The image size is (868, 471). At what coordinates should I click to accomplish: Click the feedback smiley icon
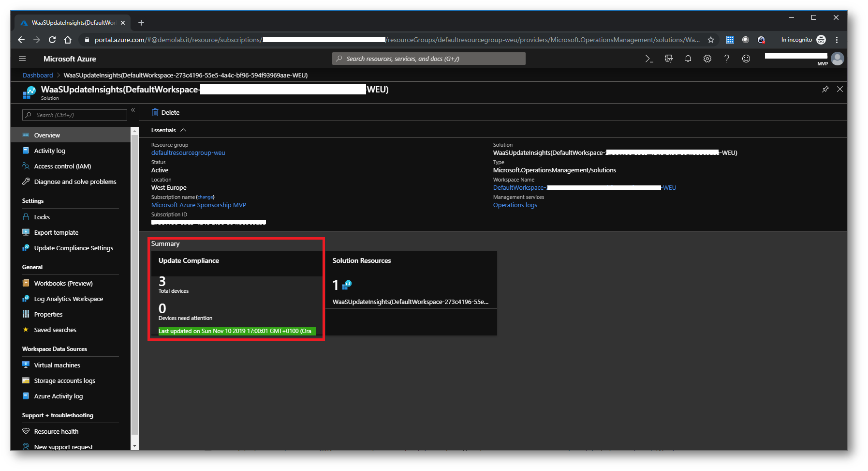coord(746,59)
